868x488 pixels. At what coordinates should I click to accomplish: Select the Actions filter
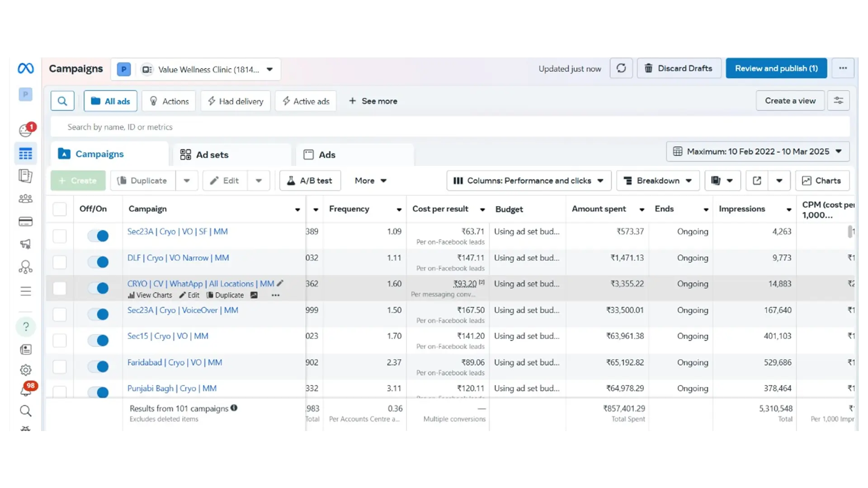click(169, 101)
